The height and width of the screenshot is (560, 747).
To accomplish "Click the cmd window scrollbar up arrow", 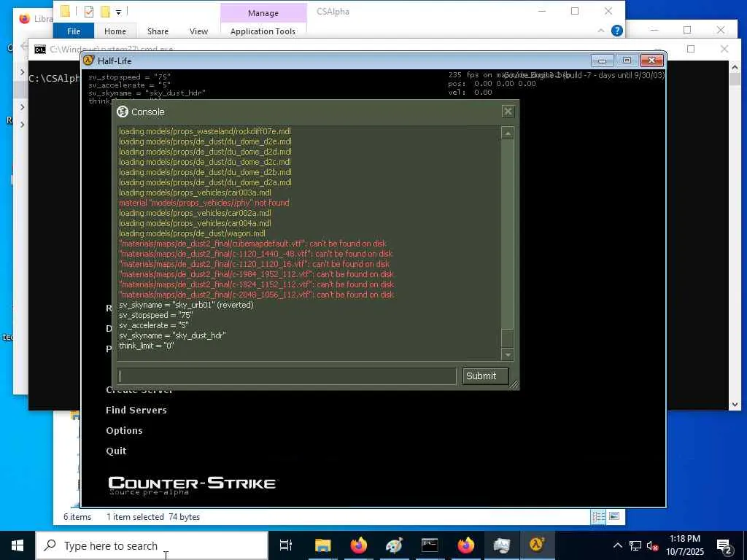I will point(735,68).
